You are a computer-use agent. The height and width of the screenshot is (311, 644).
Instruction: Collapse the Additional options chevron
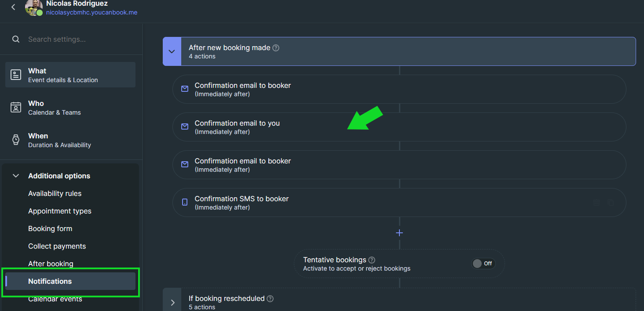point(16,176)
